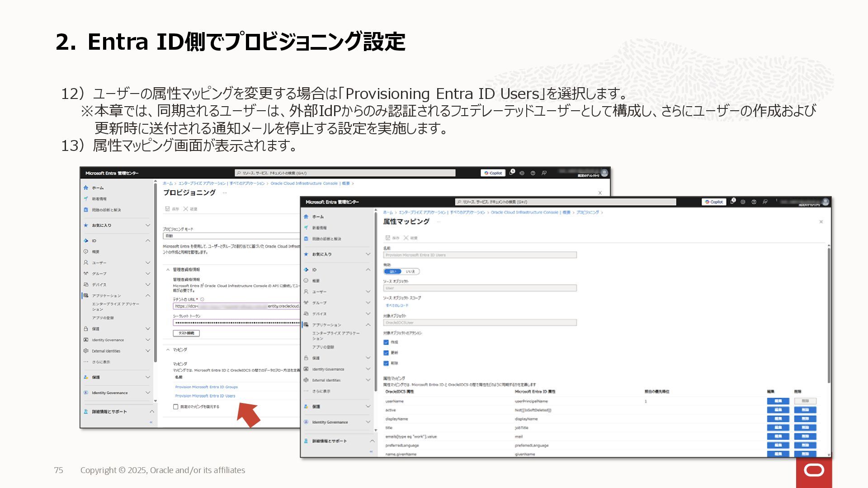The height and width of the screenshot is (488, 868).
Task: Click Home icon in Provisioning window sidebar
Action: tap(86, 188)
